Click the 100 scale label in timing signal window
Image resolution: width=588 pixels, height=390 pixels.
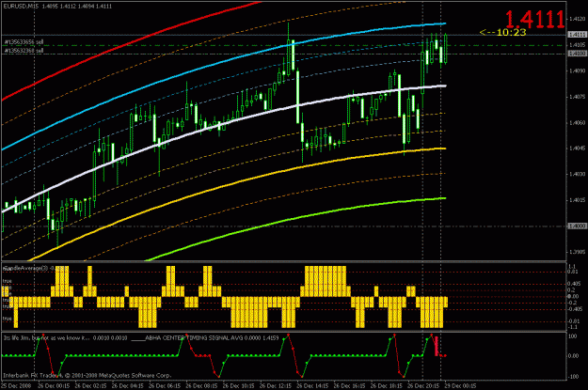click(x=573, y=336)
